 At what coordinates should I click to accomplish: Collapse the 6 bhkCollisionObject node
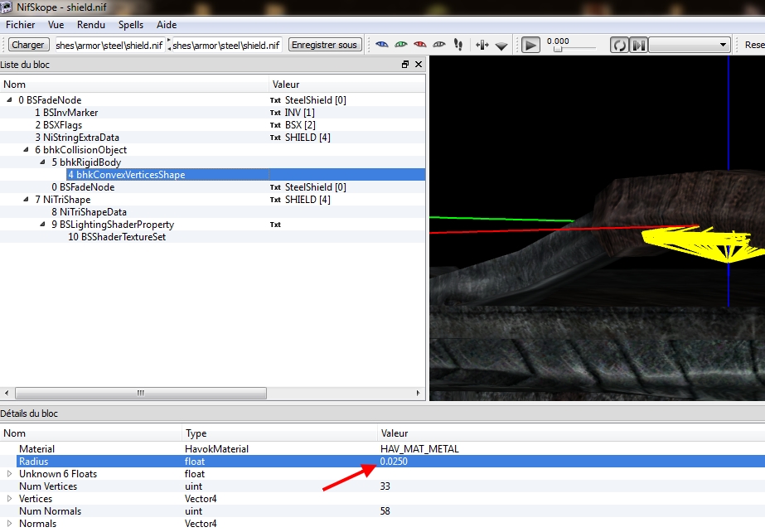(x=26, y=150)
